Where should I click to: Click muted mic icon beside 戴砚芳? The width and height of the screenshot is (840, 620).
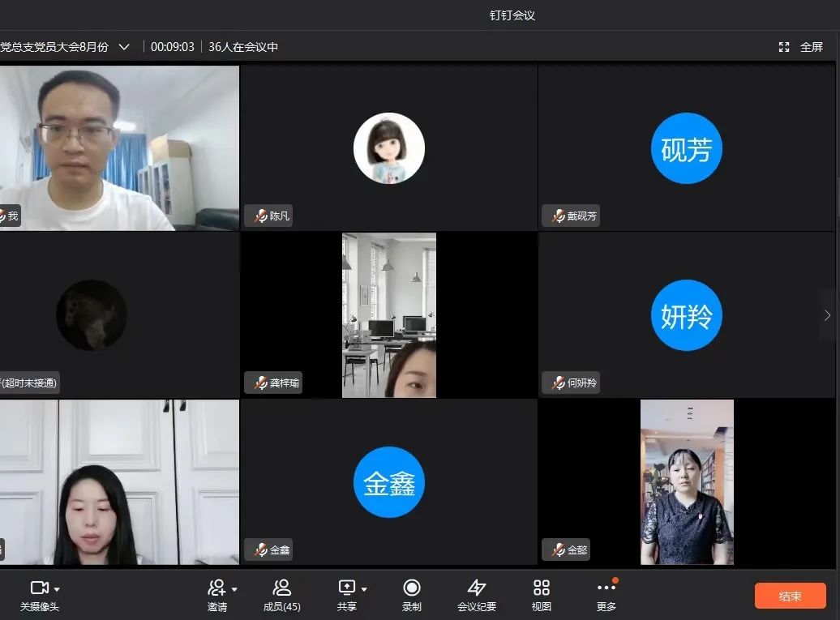558,216
